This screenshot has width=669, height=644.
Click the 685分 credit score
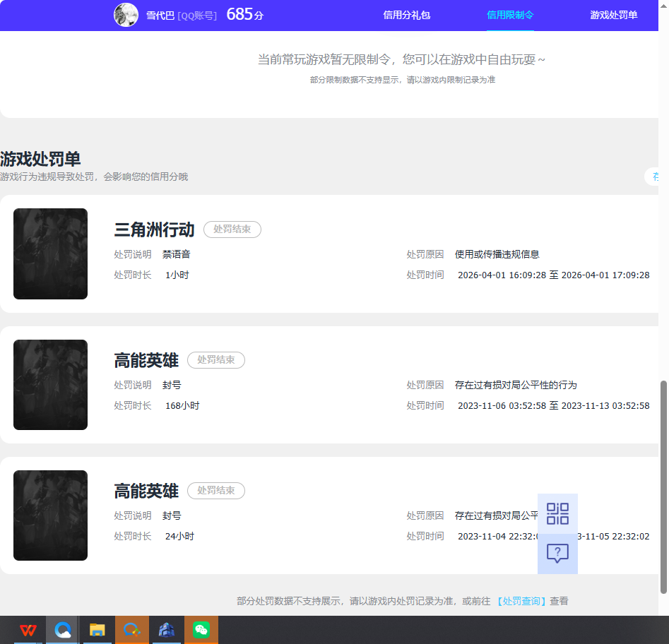[x=245, y=15]
